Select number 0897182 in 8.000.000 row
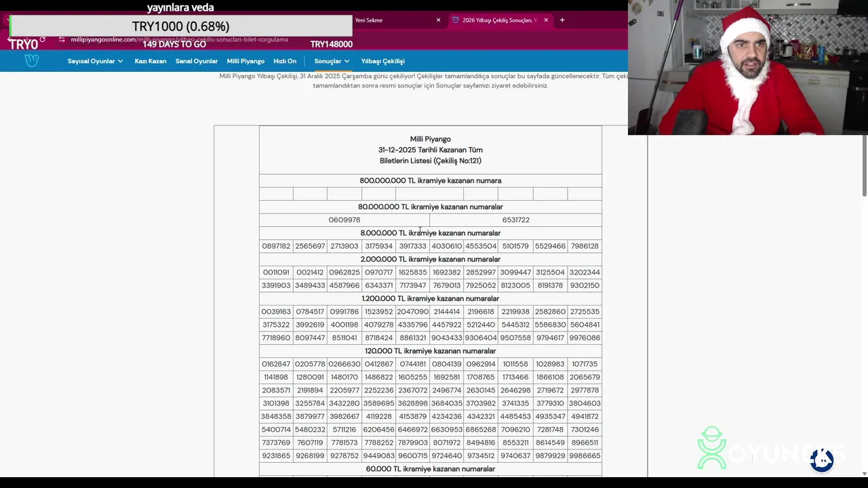The height and width of the screenshot is (488, 868). (x=276, y=246)
